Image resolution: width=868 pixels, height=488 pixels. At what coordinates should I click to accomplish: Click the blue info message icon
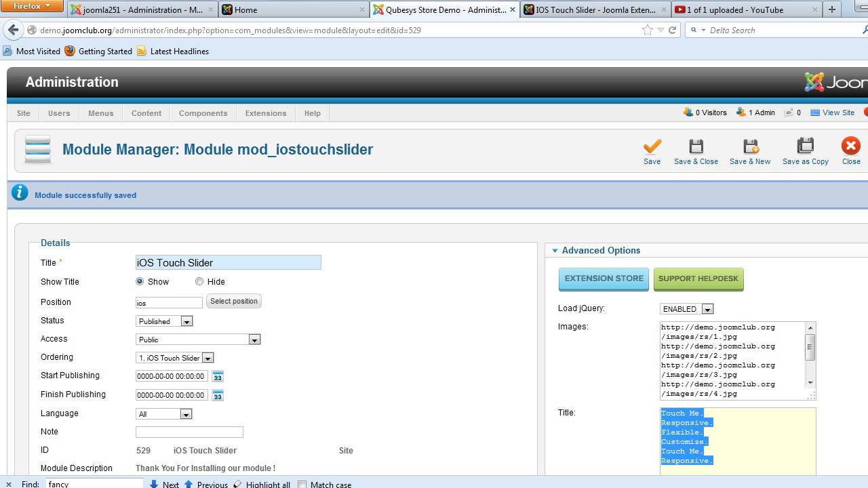coord(21,194)
